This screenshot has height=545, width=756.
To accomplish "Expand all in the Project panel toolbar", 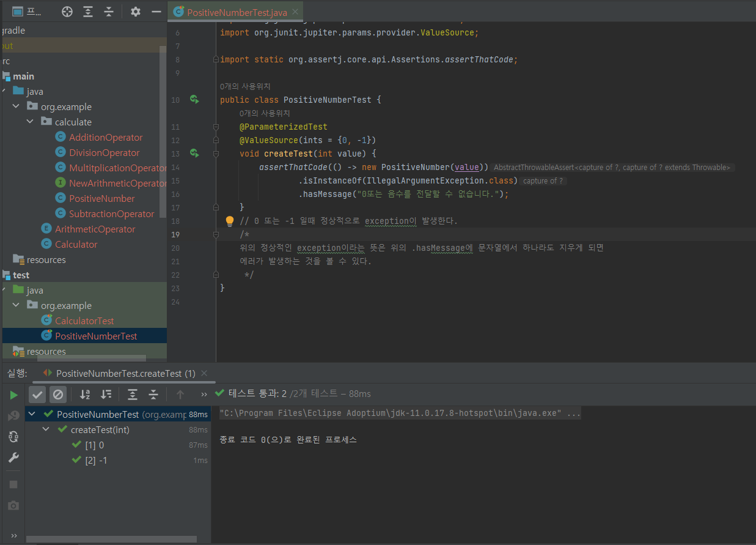I will (88, 12).
